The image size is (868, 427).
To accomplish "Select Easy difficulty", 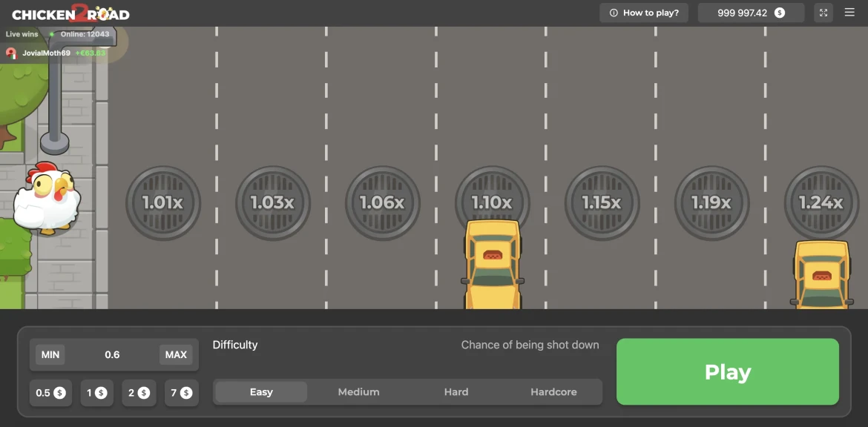I will [261, 391].
